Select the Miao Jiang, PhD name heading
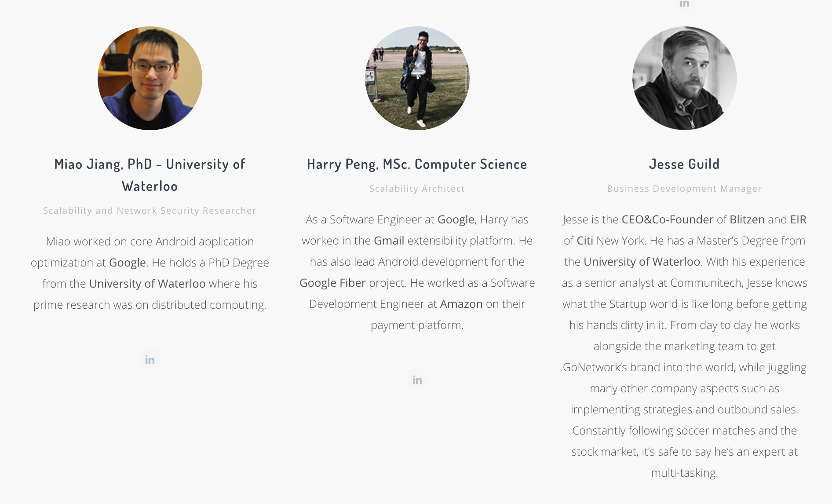The width and height of the screenshot is (832, 504). click(150, 175)
